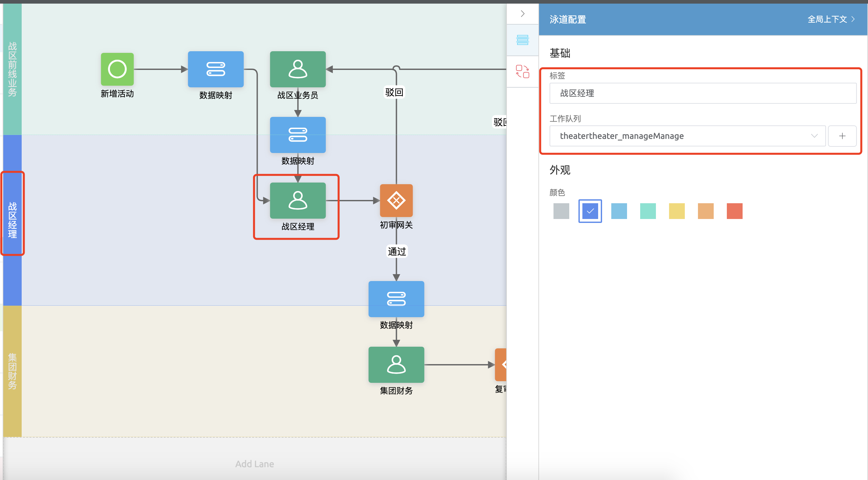Select the checked blue color swatch

pos(590,211)
